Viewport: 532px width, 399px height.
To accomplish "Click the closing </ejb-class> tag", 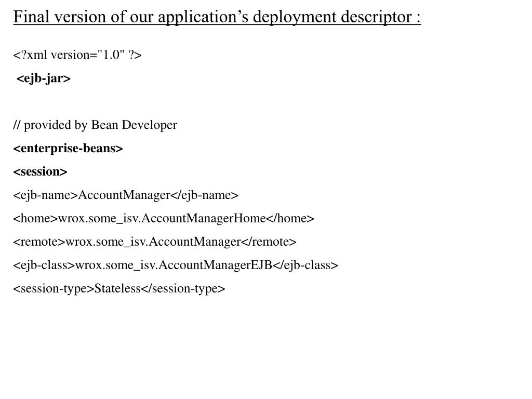I will 305,265.
